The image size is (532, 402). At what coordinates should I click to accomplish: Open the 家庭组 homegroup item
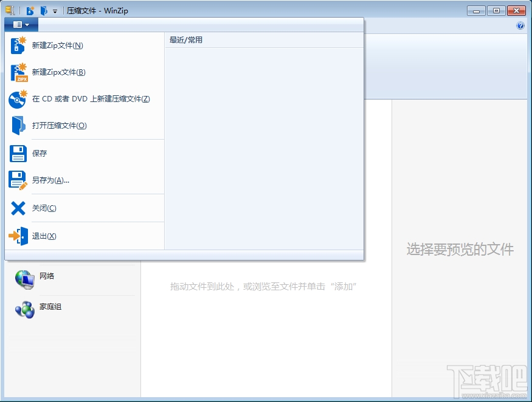pos(50,307)
